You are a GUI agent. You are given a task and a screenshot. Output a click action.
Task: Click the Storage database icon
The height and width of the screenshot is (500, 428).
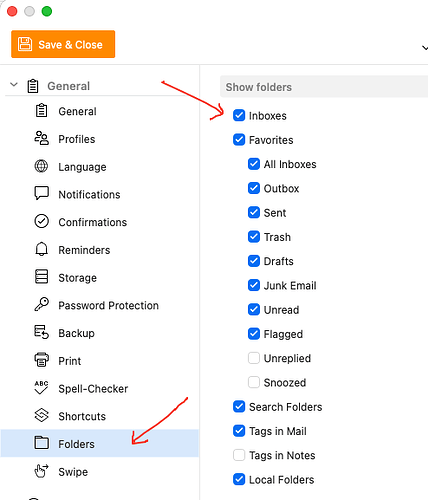[x=41, y=277]
